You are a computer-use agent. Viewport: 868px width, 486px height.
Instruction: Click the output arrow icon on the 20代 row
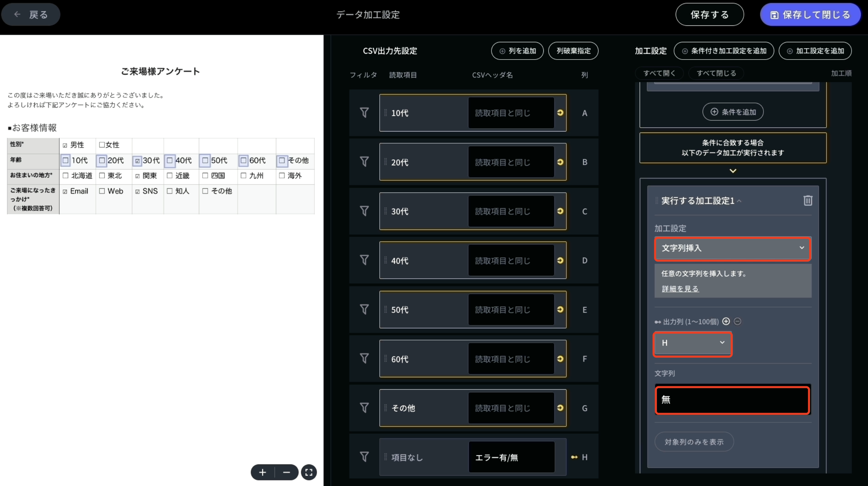pyautogui.click(x=560, y=162)
